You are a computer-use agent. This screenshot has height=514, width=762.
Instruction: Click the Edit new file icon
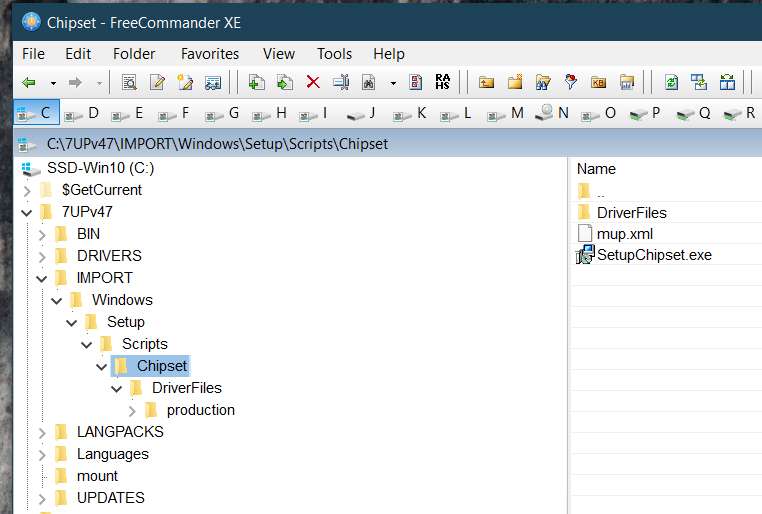point(185,83)
